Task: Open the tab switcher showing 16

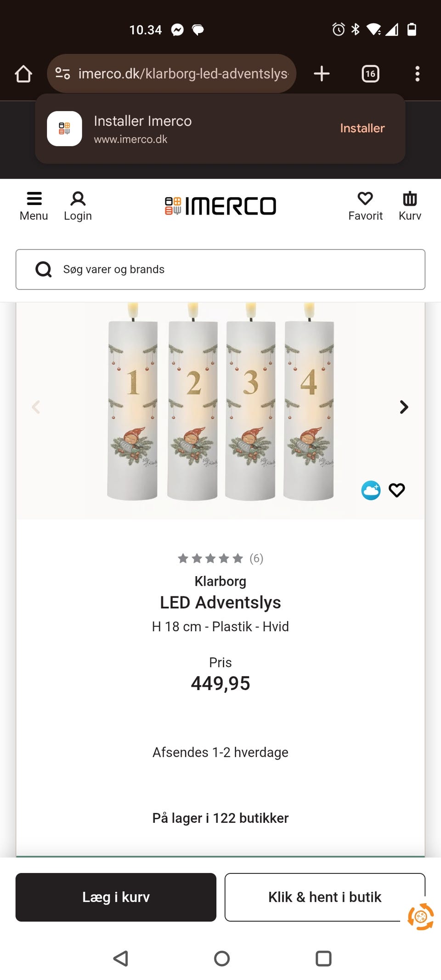Action: pos(370,74)
